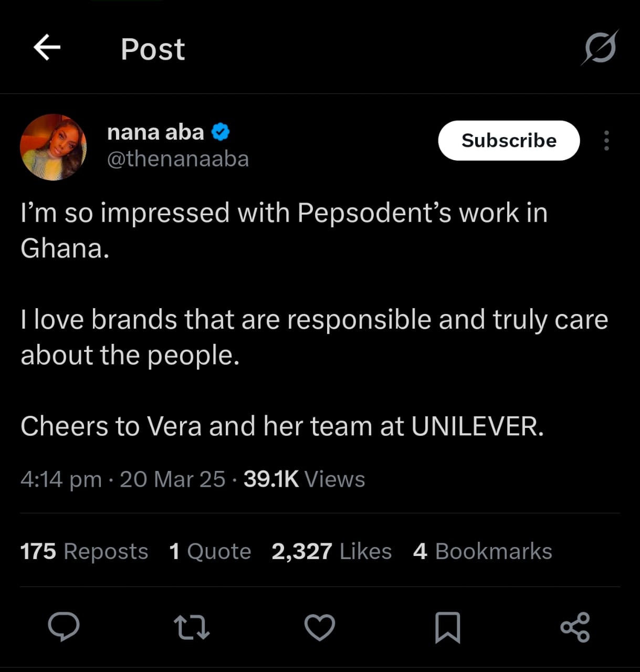View the 2,327 Likes list
Image resolution: width=640 pixels, height=672 pixels.
(331, 551)
